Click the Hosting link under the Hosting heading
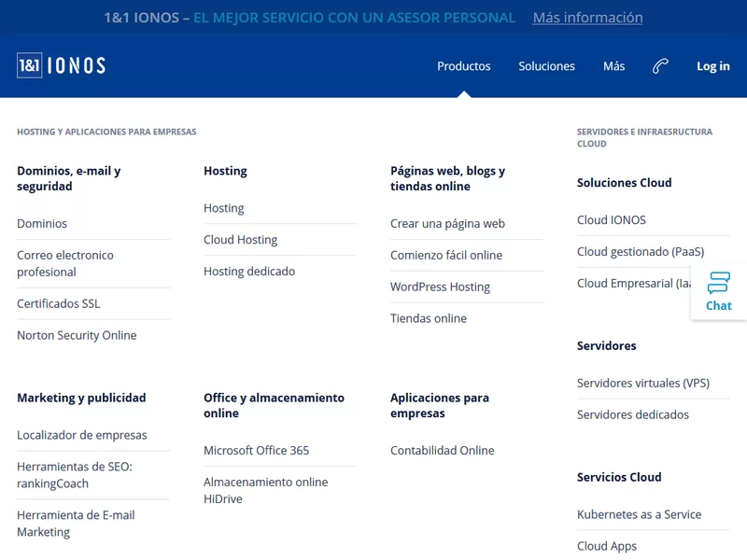 pos(223,208)
